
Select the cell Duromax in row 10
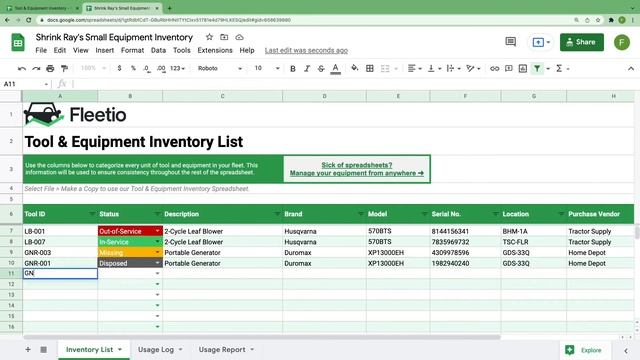[x=324, y=263]
